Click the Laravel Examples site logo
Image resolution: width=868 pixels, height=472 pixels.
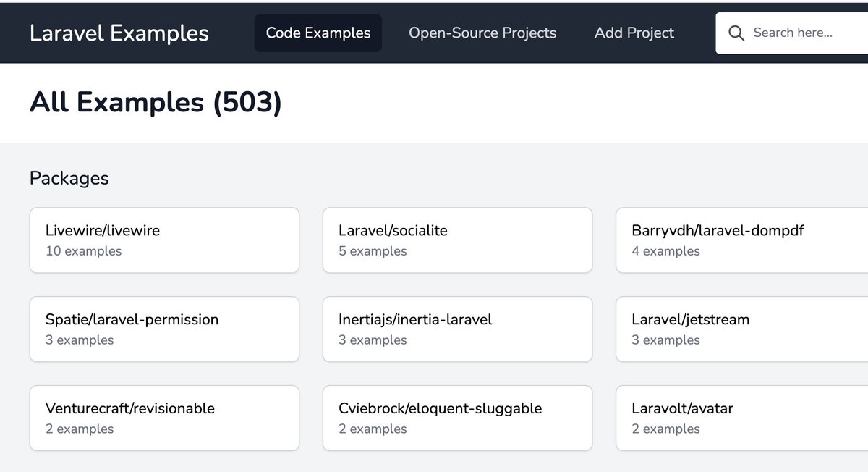click(x=119, y=33)
